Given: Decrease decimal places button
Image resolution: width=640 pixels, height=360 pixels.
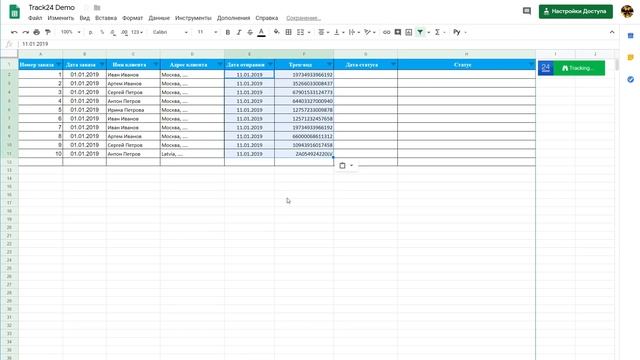Looking at the screenshot, I should [x=113, y=32].
